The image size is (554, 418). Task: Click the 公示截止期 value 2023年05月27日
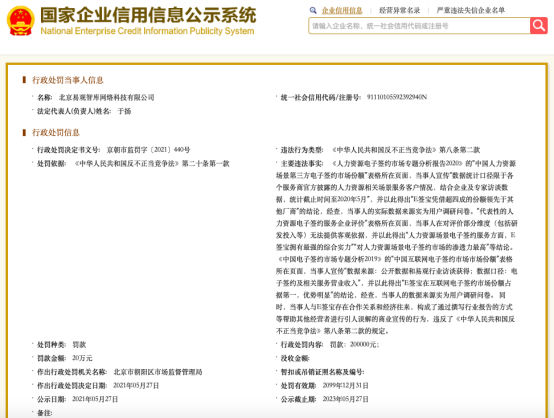coord(346,399)
